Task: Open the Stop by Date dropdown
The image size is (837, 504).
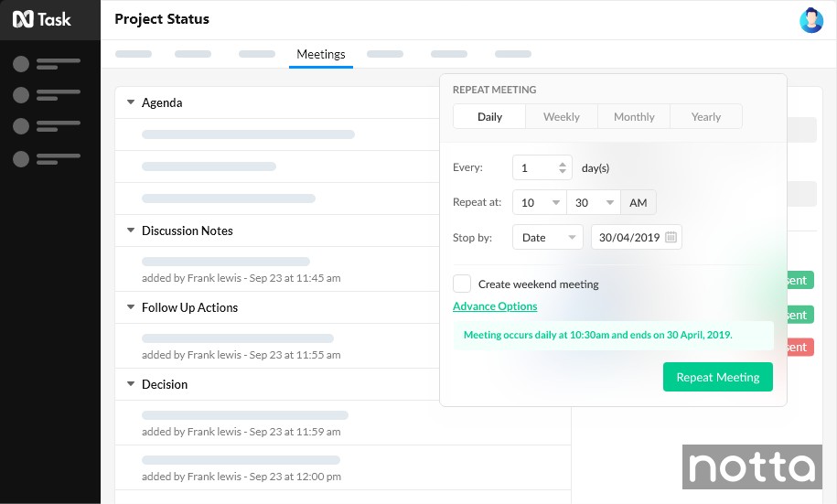Action: [x=547, y=238]
